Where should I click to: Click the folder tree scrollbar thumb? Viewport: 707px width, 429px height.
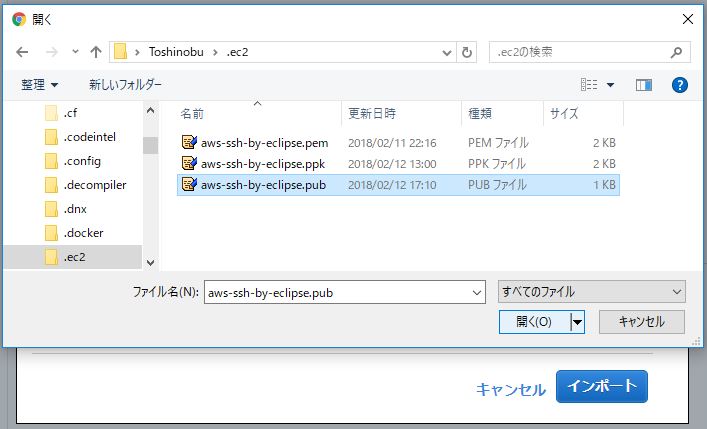pyautogui.click(x=150, y=145)
